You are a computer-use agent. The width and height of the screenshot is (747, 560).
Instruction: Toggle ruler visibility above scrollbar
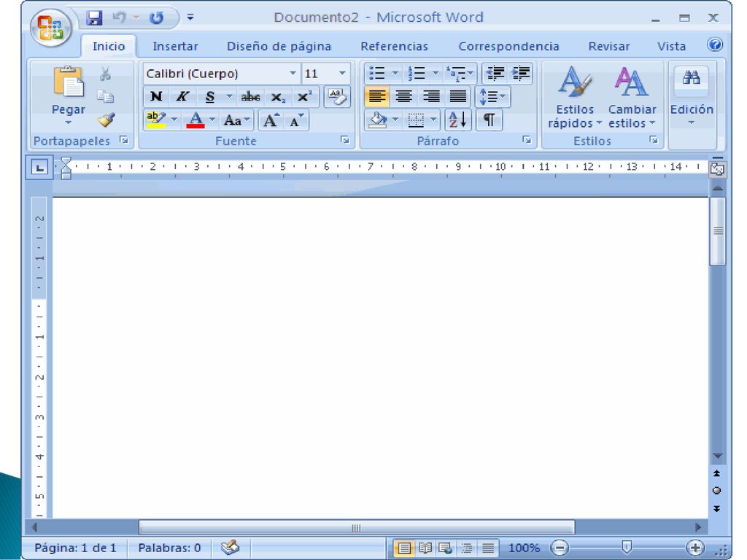coord(718,168)
